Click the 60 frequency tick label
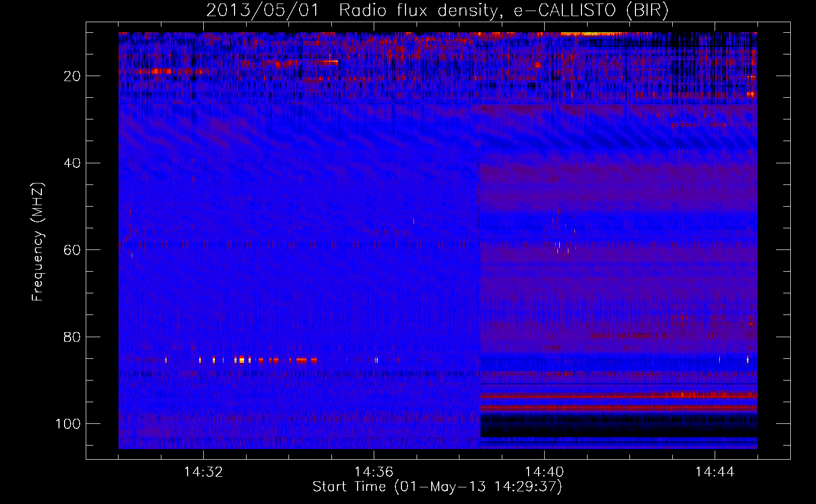The width and height of the screenshot is (816, 504). click(x=72, y=250)
